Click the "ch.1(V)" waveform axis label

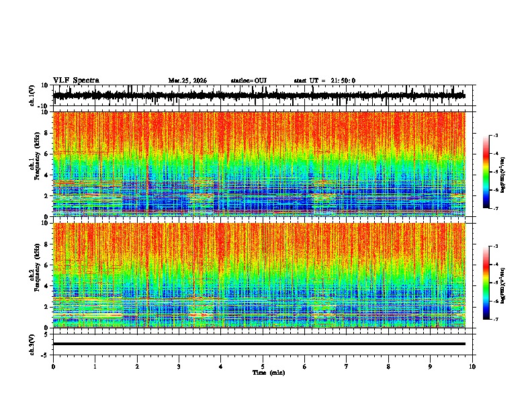pos(32,95)
